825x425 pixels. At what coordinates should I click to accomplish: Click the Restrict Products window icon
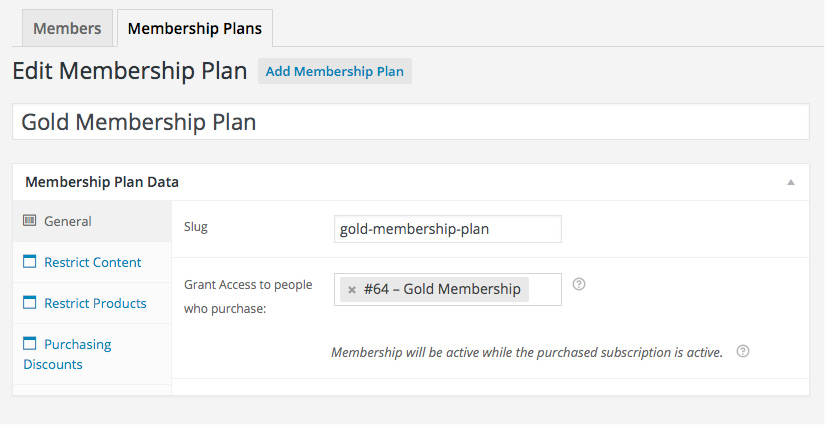click(x=30, y=302)
